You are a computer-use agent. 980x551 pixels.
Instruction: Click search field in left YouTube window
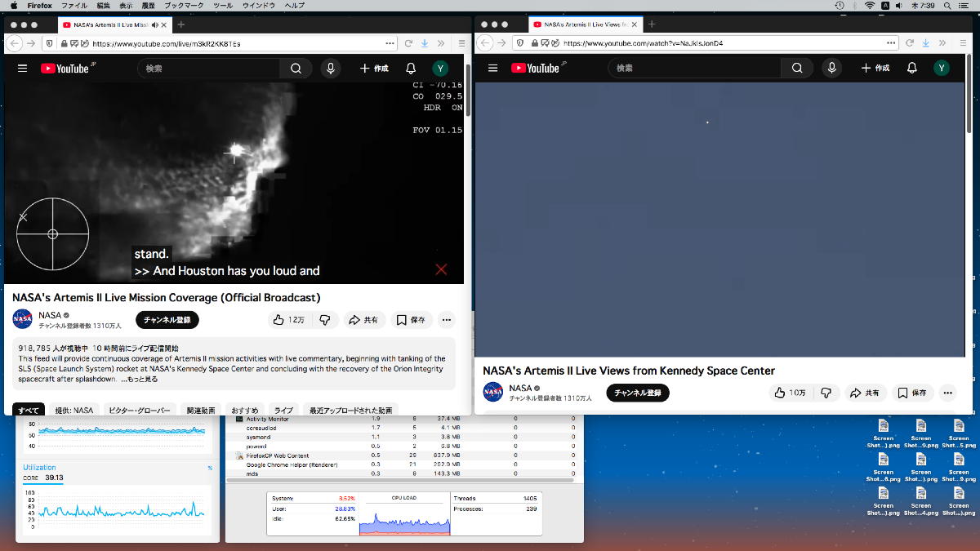(209, 69)
